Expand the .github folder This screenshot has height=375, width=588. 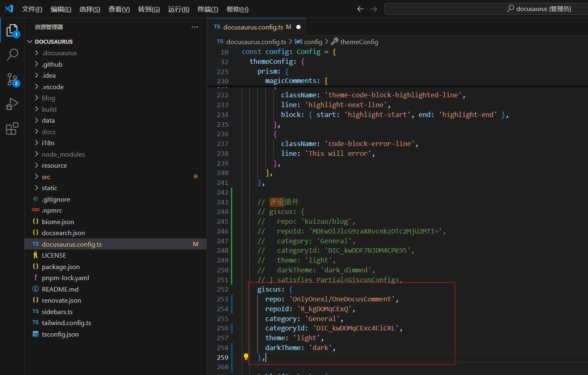pos(36,64)
